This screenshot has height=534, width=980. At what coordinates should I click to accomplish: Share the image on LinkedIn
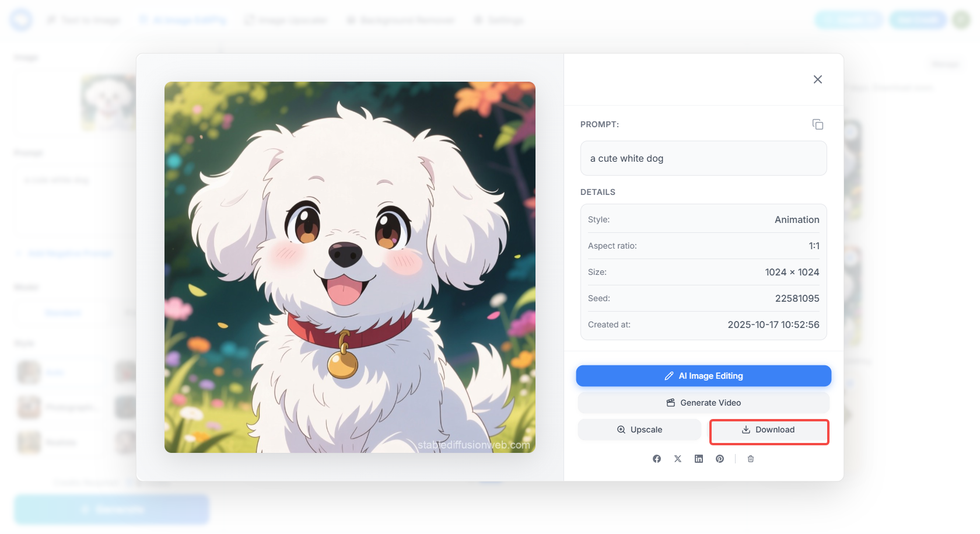(x=698, y=459)
